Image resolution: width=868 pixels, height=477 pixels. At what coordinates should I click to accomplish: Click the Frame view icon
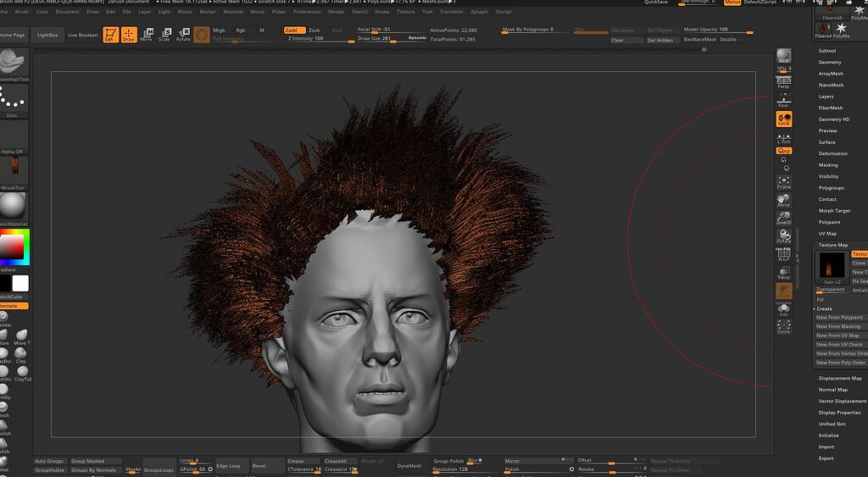click(784, 181)
